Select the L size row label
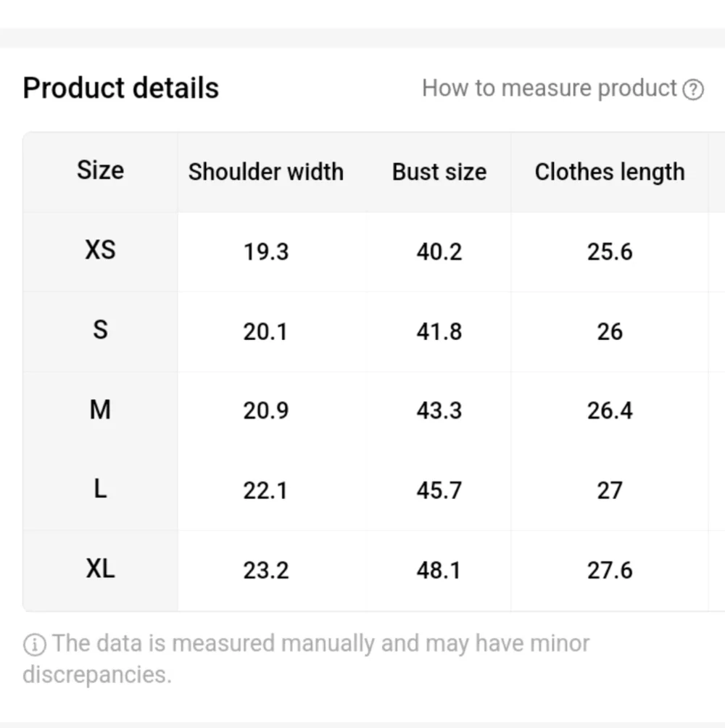Screen dimensions: 725x728 100,489
